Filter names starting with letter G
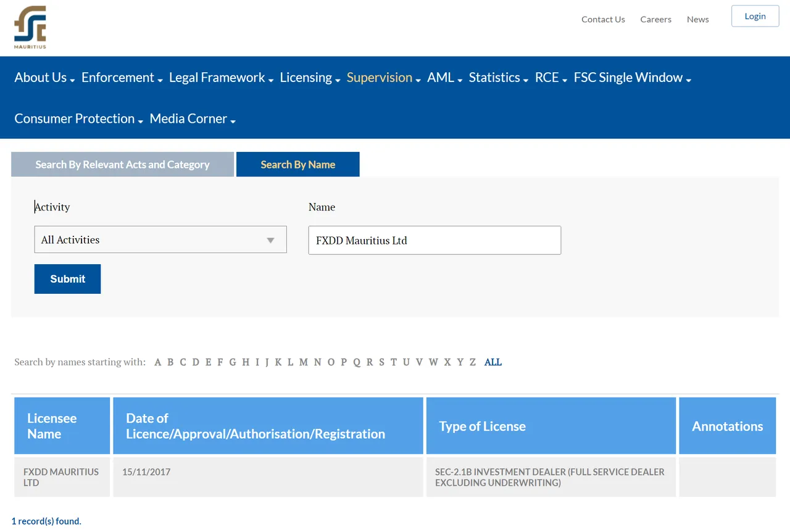This screenshot has width=790, height=532. [x=233, y=362]
